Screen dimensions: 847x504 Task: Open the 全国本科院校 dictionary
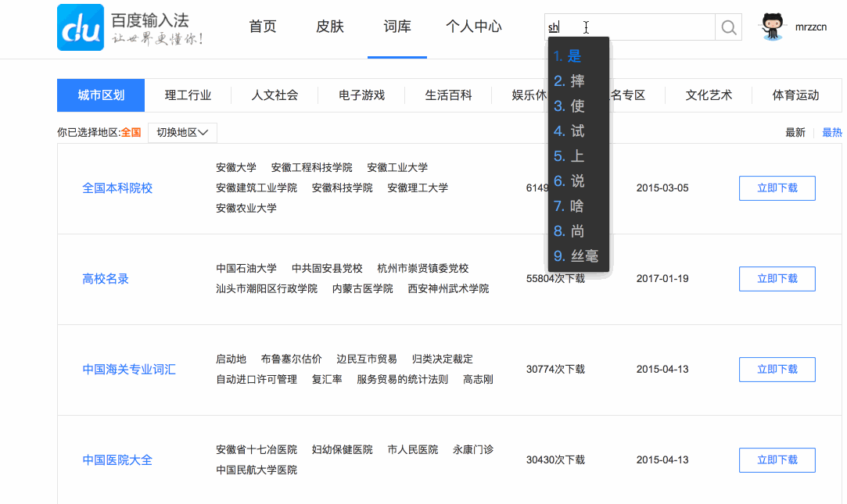[x=117, y=188]
